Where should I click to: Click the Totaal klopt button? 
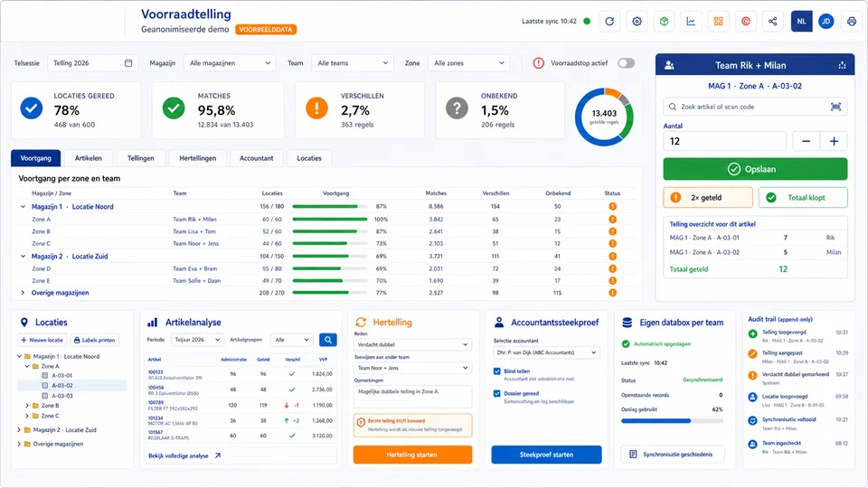click(x=803, y=198)
